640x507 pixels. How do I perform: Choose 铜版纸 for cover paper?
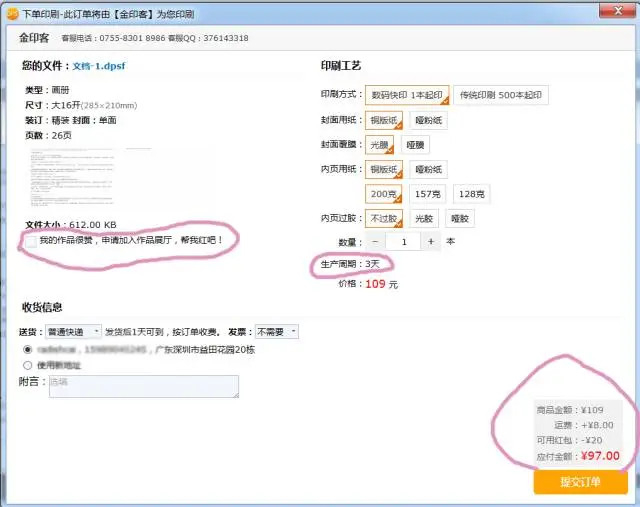[384, 120]
